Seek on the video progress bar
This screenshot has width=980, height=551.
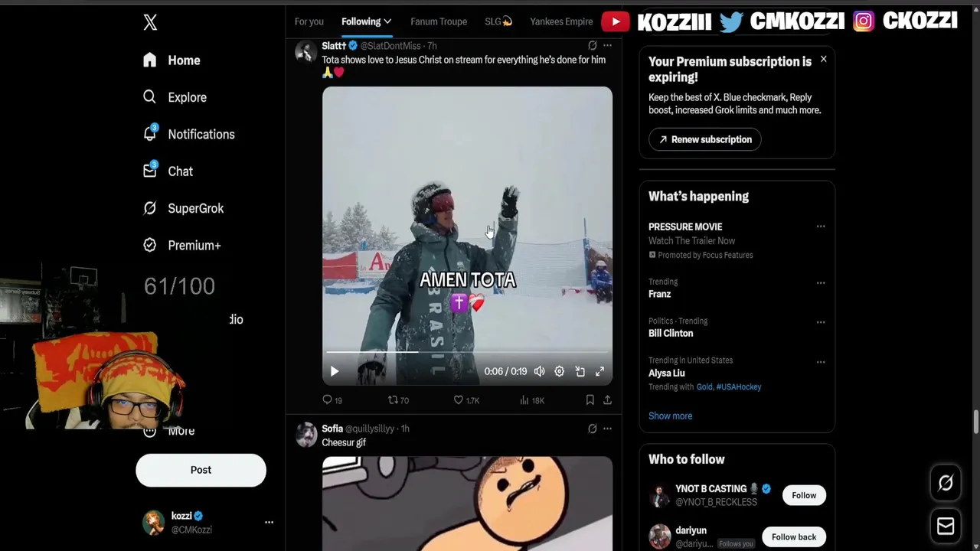pyautogui.click(x=467, y=353)
